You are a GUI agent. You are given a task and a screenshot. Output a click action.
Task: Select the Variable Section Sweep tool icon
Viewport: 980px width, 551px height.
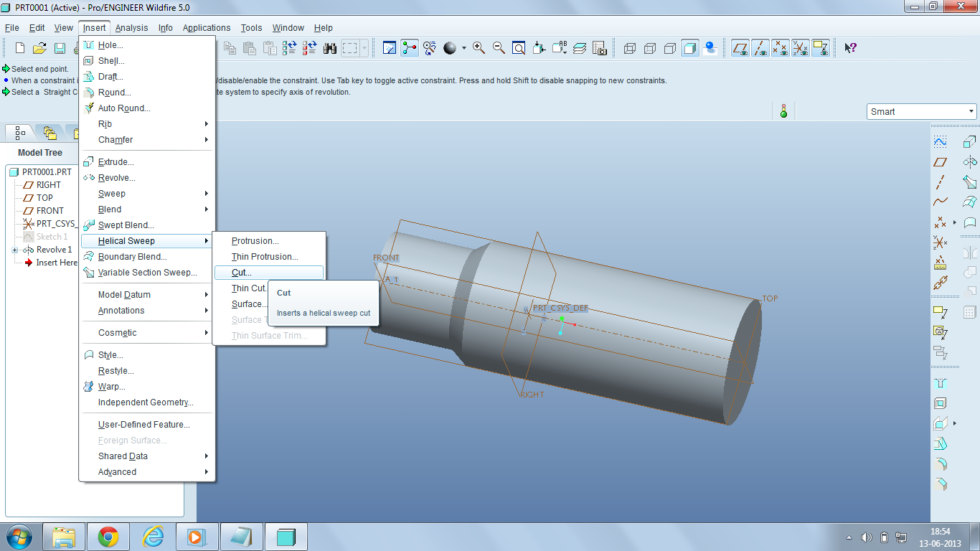970,182
